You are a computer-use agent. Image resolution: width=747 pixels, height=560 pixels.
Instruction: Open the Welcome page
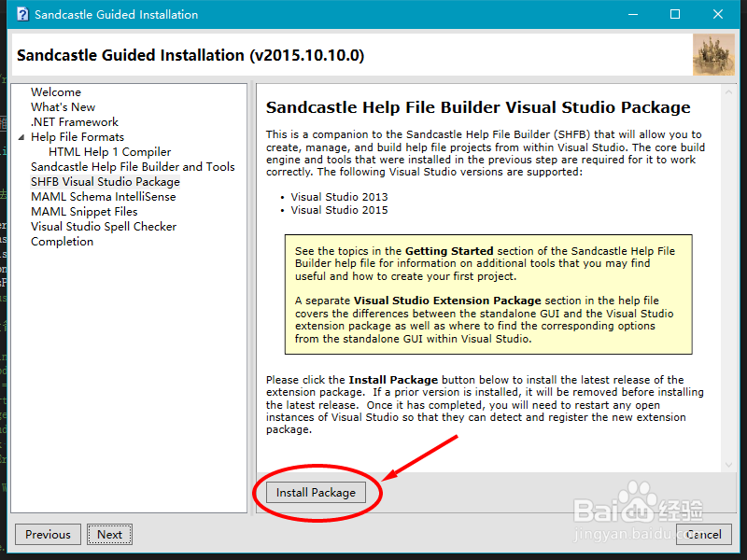56,91
